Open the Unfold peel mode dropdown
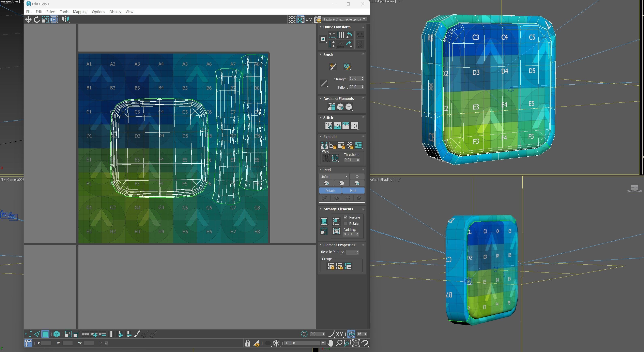 (334, 177)
